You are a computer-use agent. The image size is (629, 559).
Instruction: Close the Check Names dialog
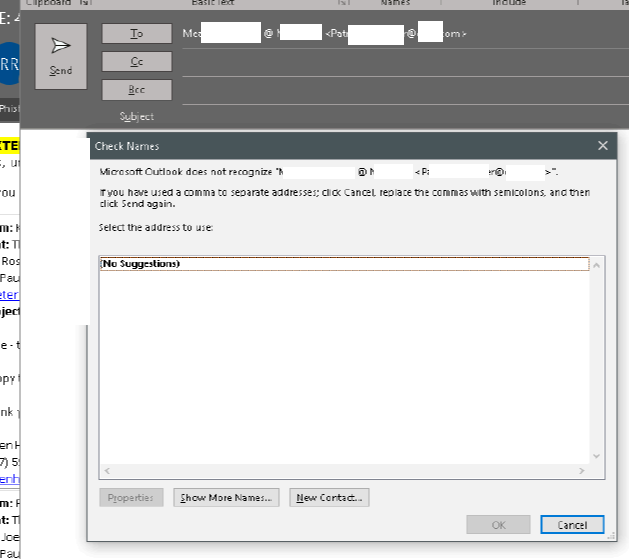click(603, 146)
